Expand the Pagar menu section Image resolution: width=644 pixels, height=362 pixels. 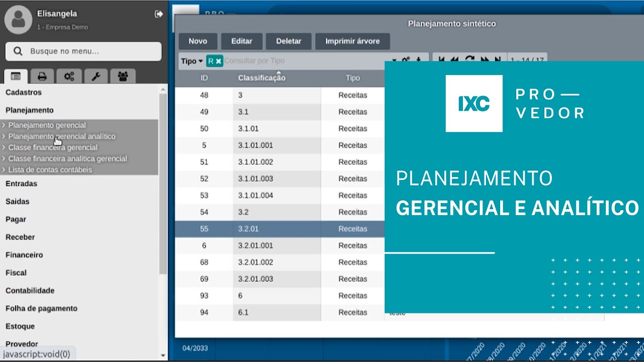coord(16,219)
